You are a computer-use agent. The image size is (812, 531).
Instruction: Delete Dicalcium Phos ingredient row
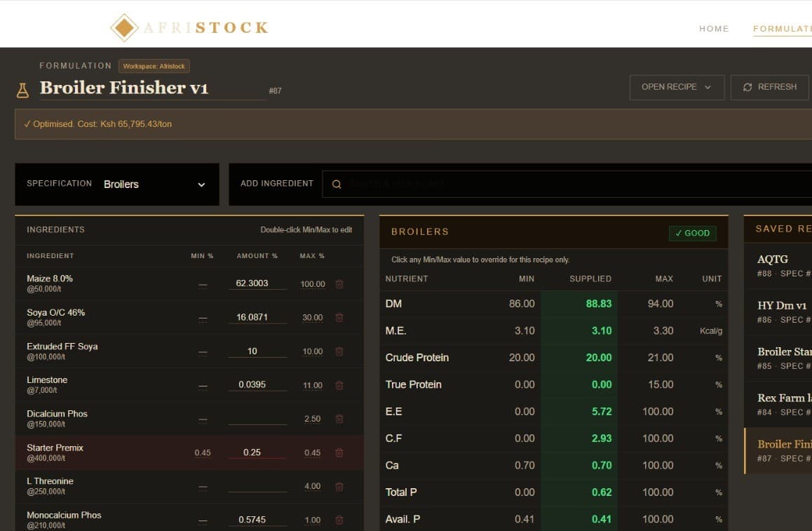339,419
